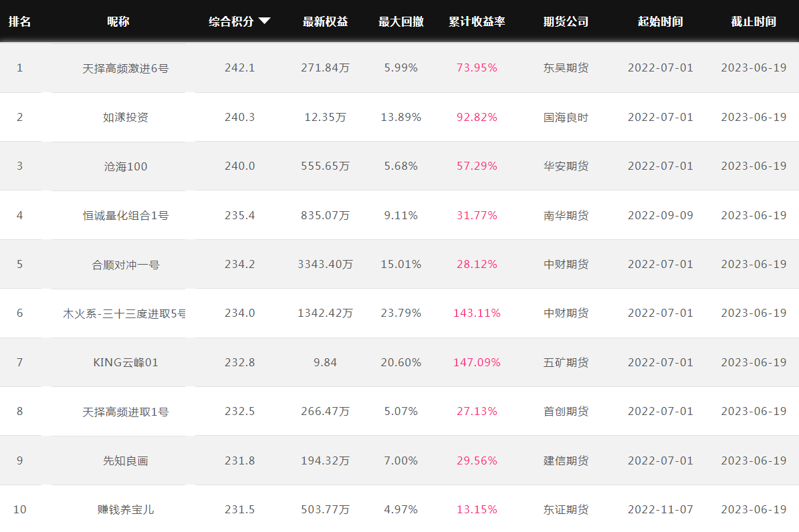Select futures company 首创期货
The image size is (799, 532).
[x=566, y=411]
